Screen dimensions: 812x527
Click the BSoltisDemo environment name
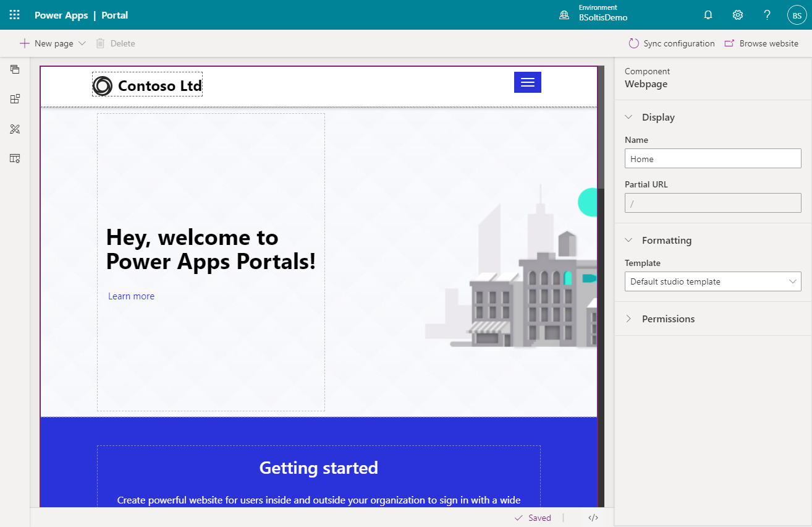click(603, 18)
